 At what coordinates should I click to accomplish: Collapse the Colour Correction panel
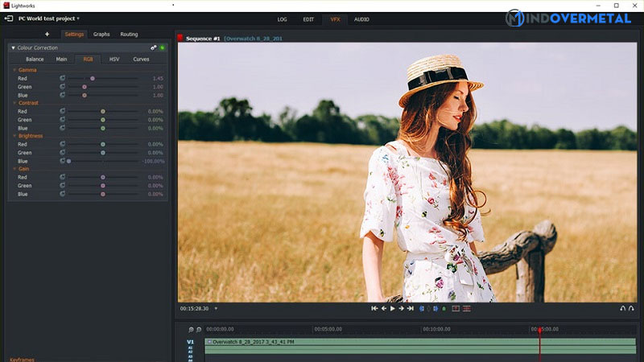pos(13,48)
